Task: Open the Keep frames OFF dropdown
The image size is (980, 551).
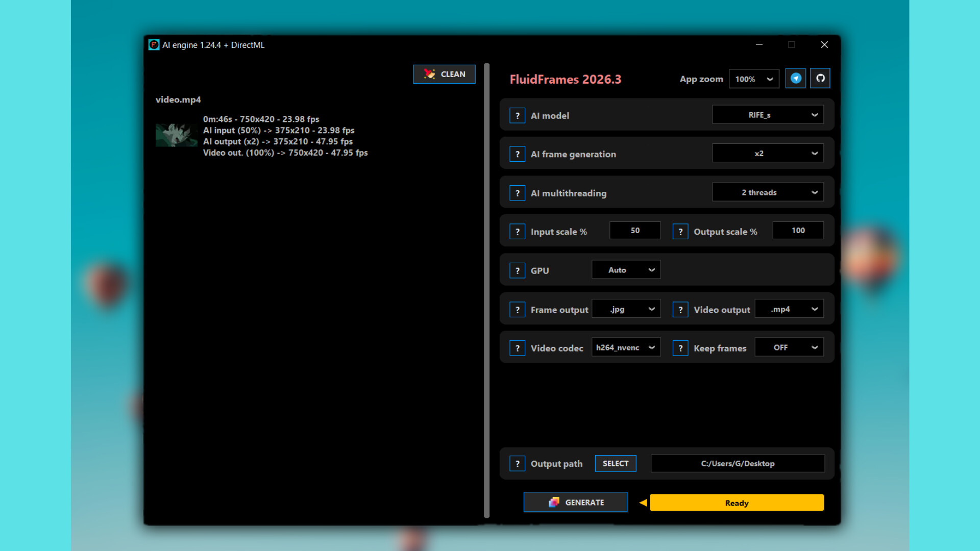Action: 789,347
